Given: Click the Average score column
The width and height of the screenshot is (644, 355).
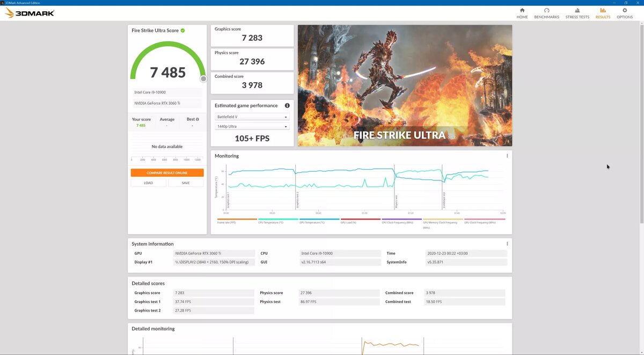Looking at the screenshot, I should click(x=167, y=122).
